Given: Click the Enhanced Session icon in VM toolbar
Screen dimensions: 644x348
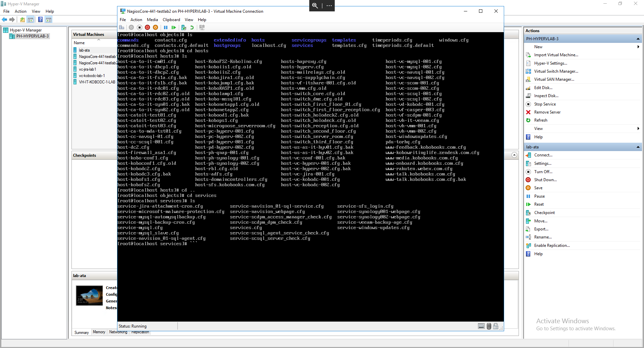Looking at the screenshot, I should pyautogui.click(x=202, y=27).
